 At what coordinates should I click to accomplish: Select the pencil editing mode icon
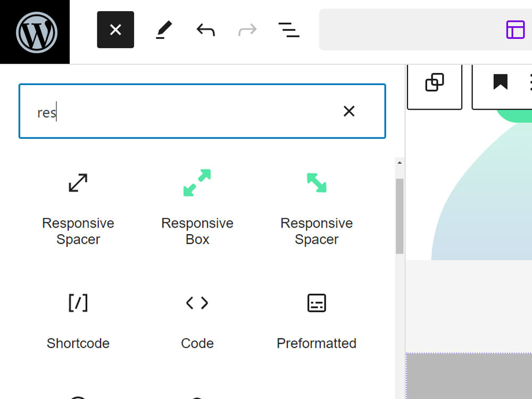[x=164, y=29]
